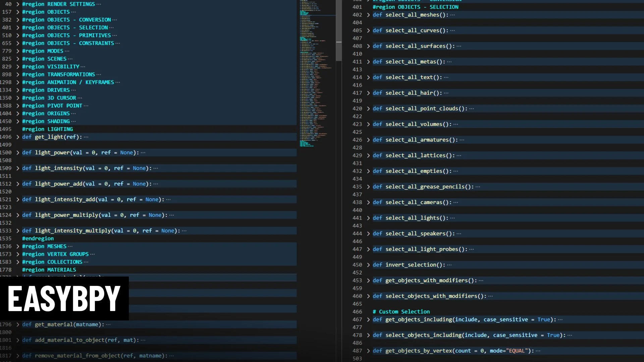The height and width of the screenshot is (362, 644).
Task: Click the #endregion line text
Action: click(38, 238)
